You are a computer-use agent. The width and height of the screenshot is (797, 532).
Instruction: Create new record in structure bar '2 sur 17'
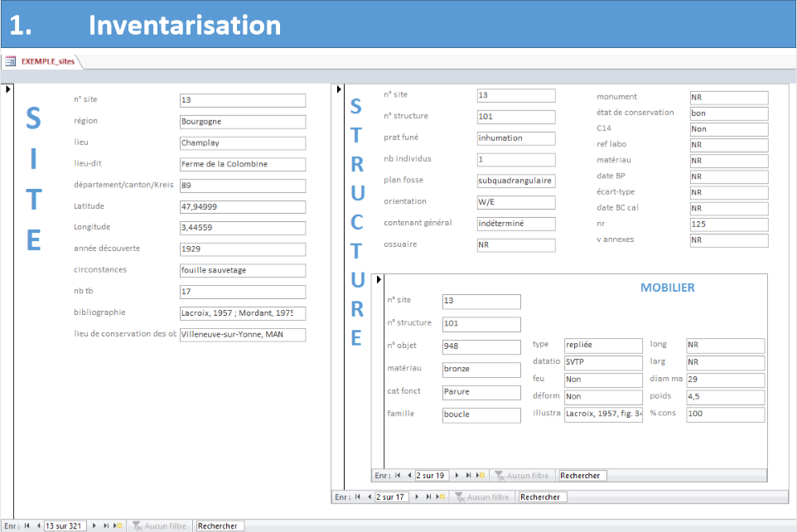(x=441, y=497)
